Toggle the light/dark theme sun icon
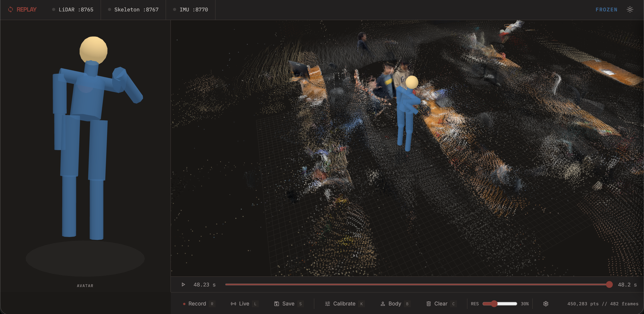Screen dimensions: 644x314 coord(630,9)
